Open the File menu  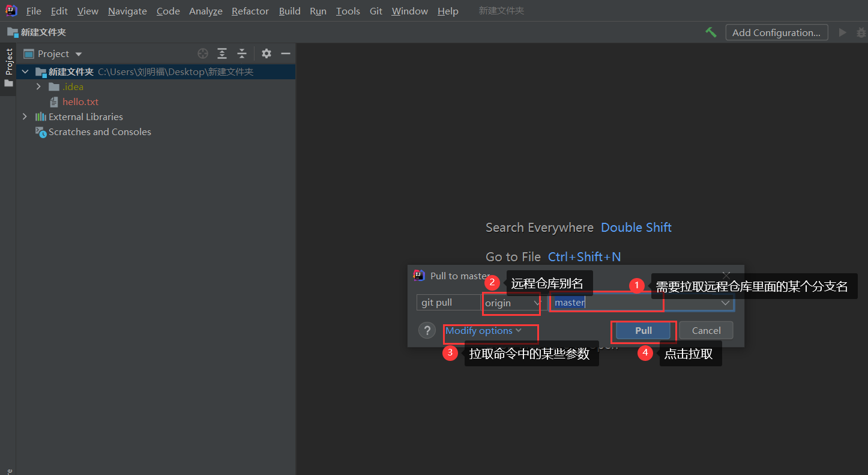34,11
